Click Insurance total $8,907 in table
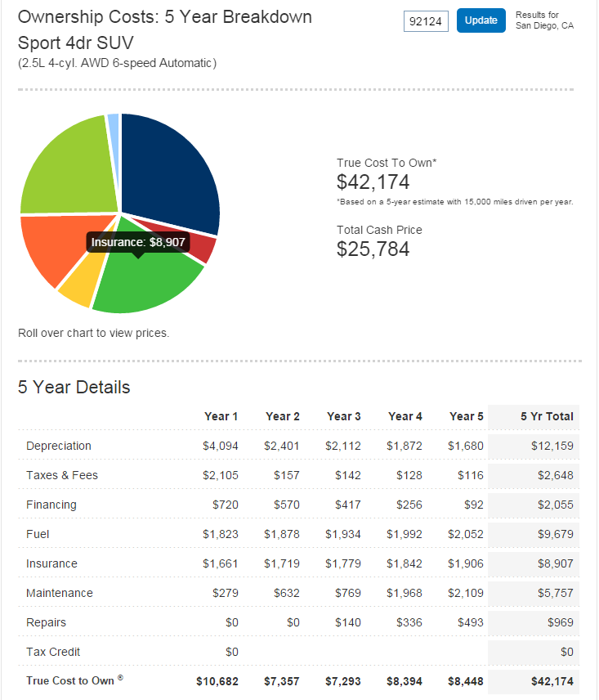 click(x=556, y=563)
